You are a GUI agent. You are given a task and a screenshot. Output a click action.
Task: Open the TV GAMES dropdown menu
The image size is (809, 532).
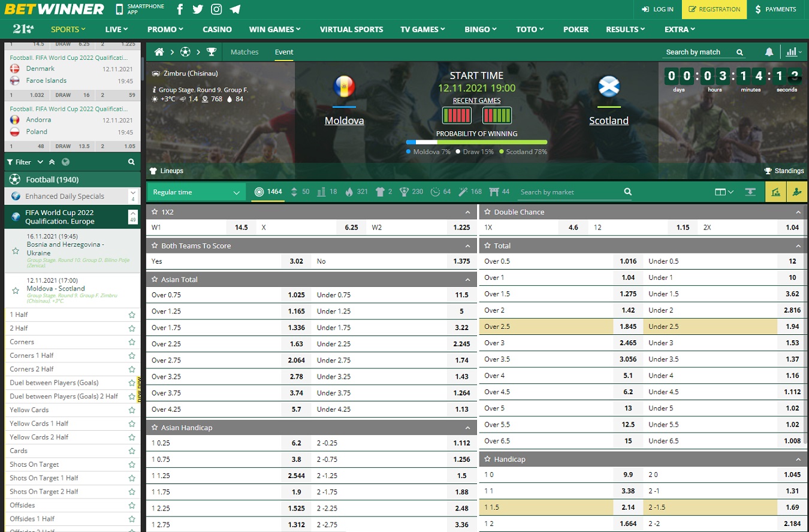point(423,29)
